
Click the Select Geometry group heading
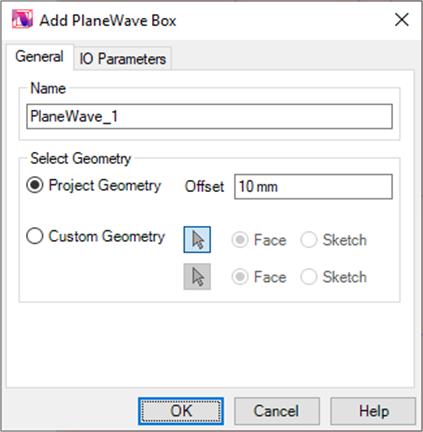pos(80,158)
